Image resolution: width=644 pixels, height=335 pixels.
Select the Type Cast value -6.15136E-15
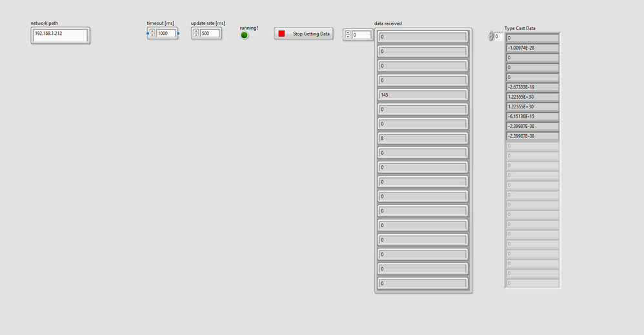532,116
